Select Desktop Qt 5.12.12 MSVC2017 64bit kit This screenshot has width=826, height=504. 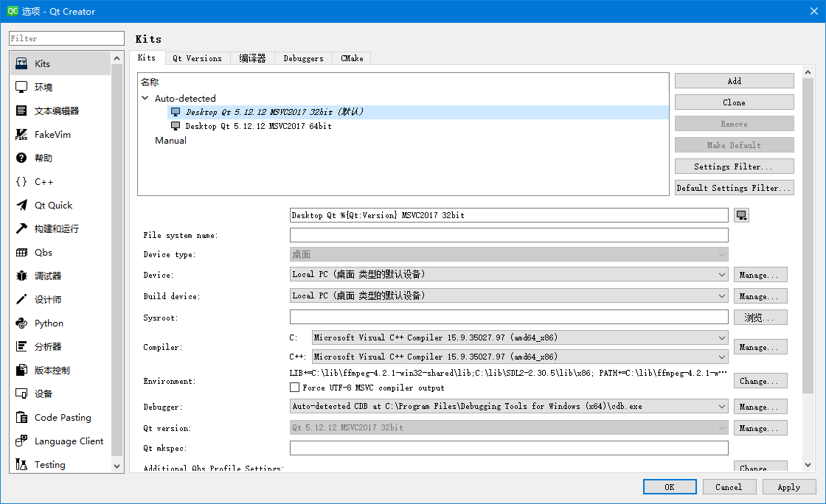[259, 126]
